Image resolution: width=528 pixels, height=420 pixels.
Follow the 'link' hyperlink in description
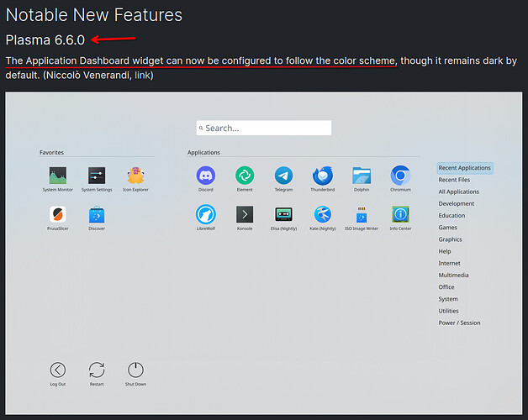click(143, 76)
